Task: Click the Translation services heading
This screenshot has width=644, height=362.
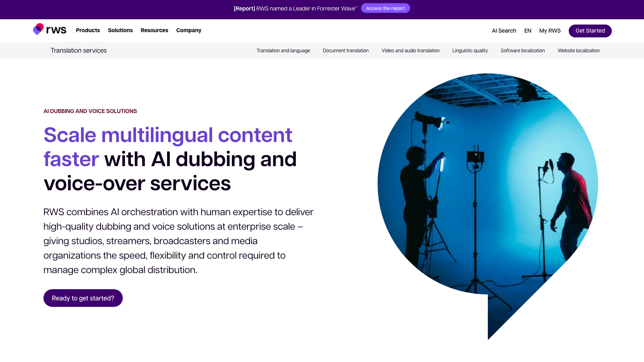Action: tap(78, 50)
